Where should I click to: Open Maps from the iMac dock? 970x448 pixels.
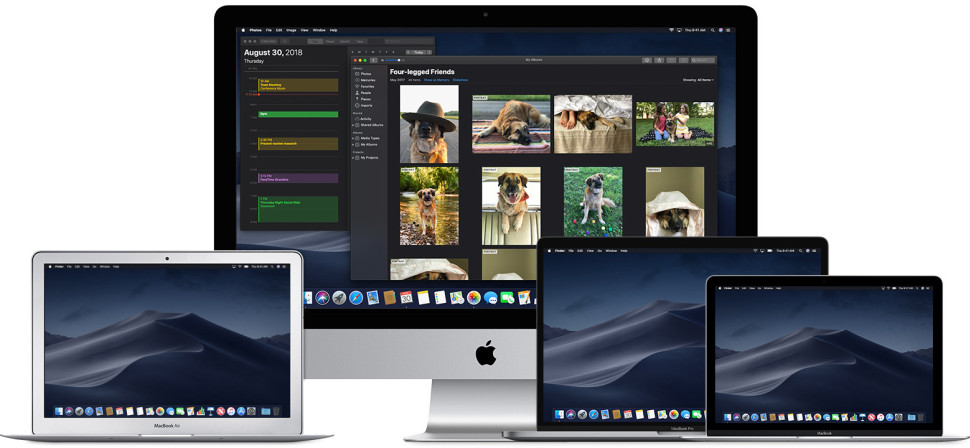pyautogui.click(x=457, y=298)
